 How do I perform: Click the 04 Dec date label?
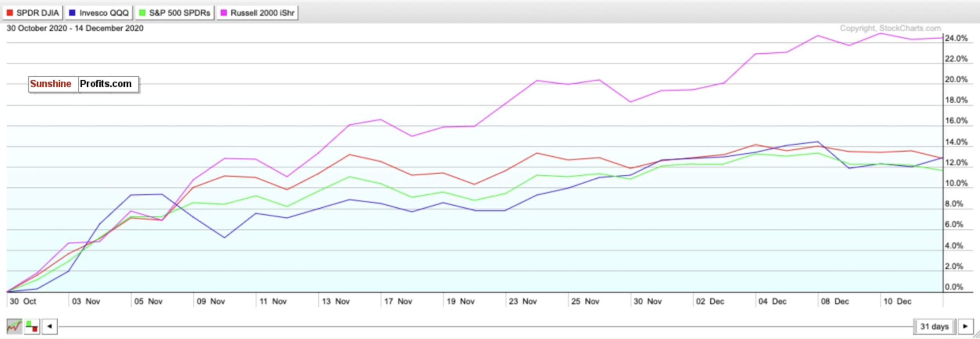pos(772,301)
